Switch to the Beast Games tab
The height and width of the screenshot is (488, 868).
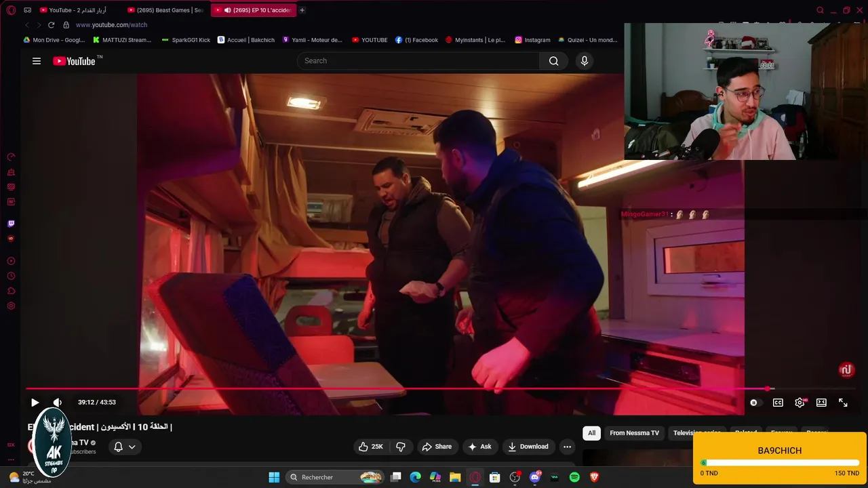[x=165, y=10]
